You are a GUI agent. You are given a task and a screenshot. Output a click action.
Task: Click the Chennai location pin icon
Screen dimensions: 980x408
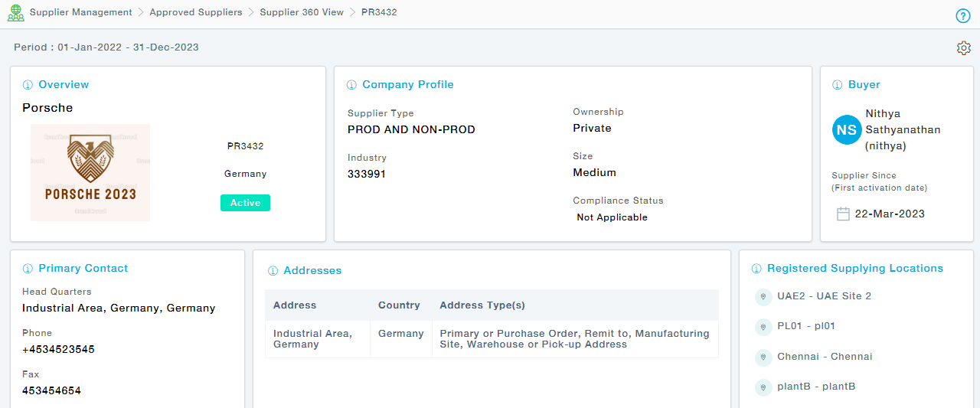pyautogui.click(x=763, y=357)
